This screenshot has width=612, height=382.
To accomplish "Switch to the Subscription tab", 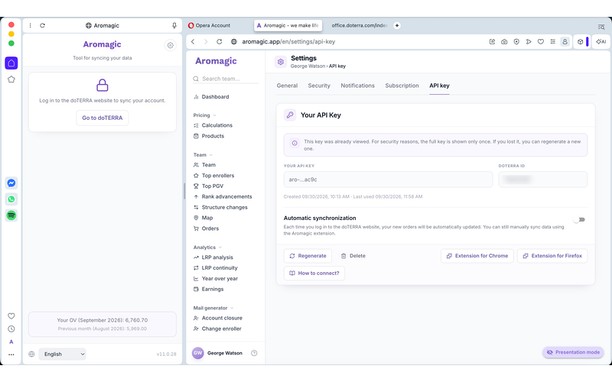I will (402, 85).
